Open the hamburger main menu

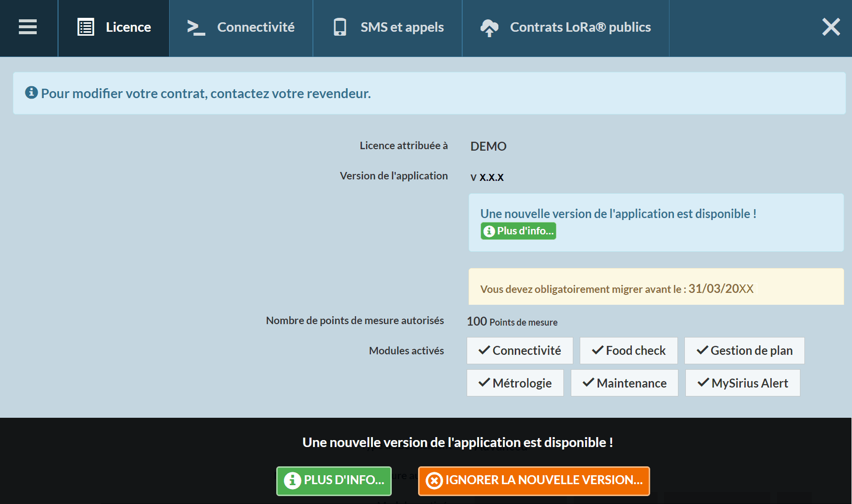(28, 27)
